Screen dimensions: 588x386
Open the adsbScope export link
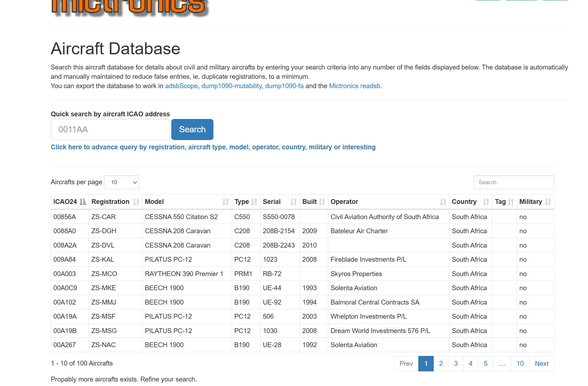181,86
